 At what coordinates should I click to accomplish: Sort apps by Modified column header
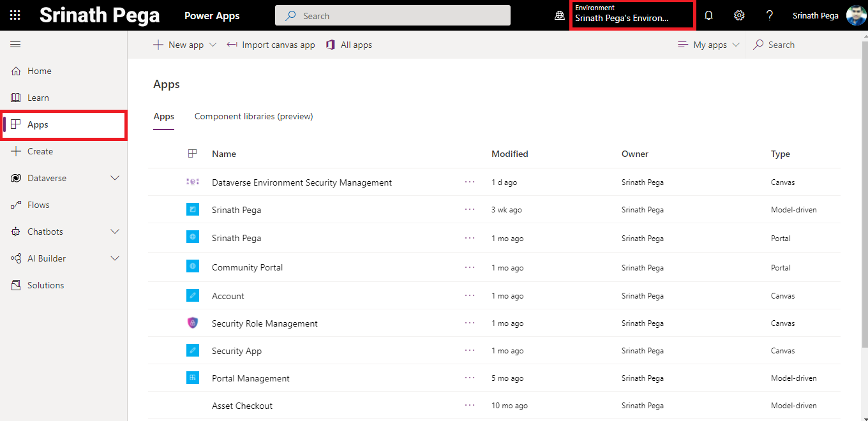pos(509,154)
